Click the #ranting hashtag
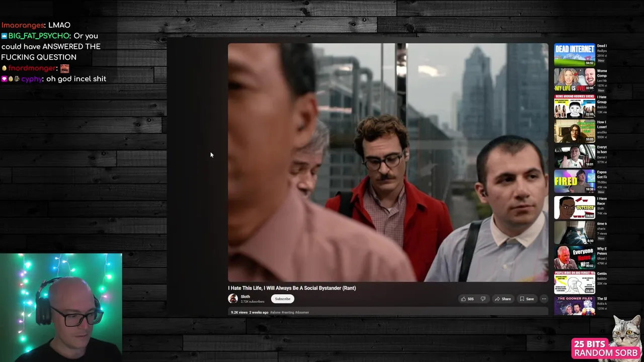 tap(288, 312)
